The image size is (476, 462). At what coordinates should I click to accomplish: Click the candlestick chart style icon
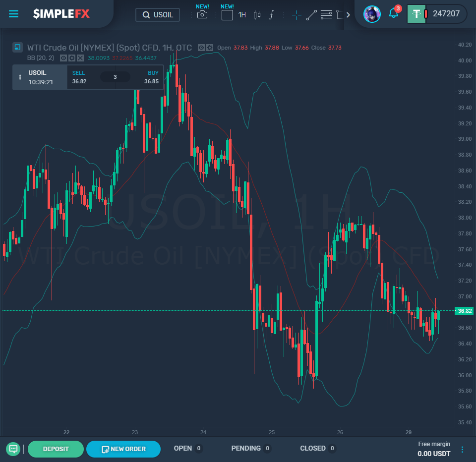pyautogui.click(x=257, y=15)
